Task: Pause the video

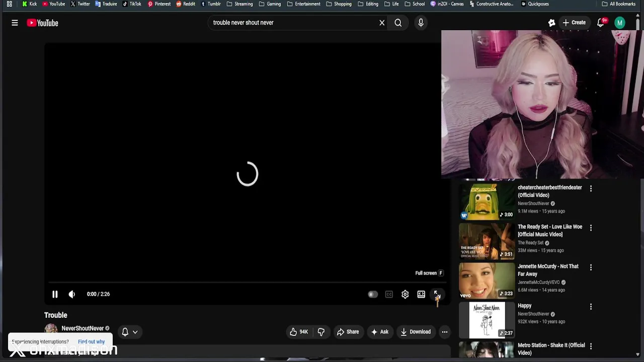Action: point(55,294)
